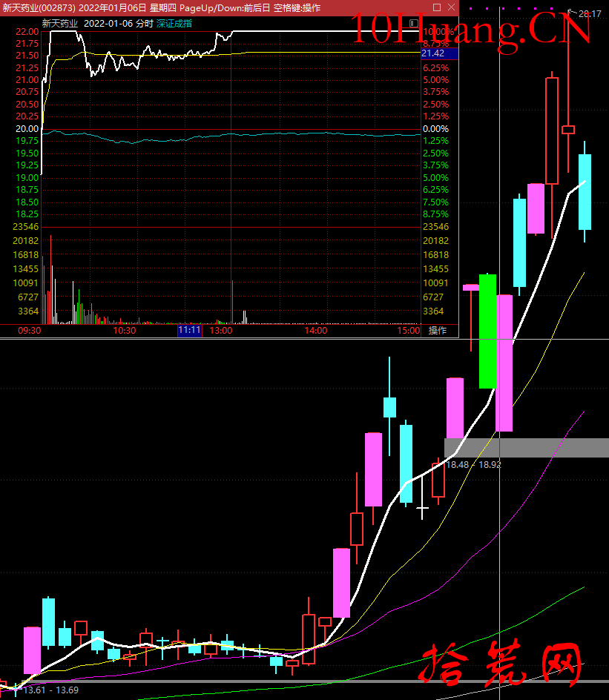Screen dimensions: 609x700
Task: Select the highlighted 11:11 time marker
Action: [189, 331]
